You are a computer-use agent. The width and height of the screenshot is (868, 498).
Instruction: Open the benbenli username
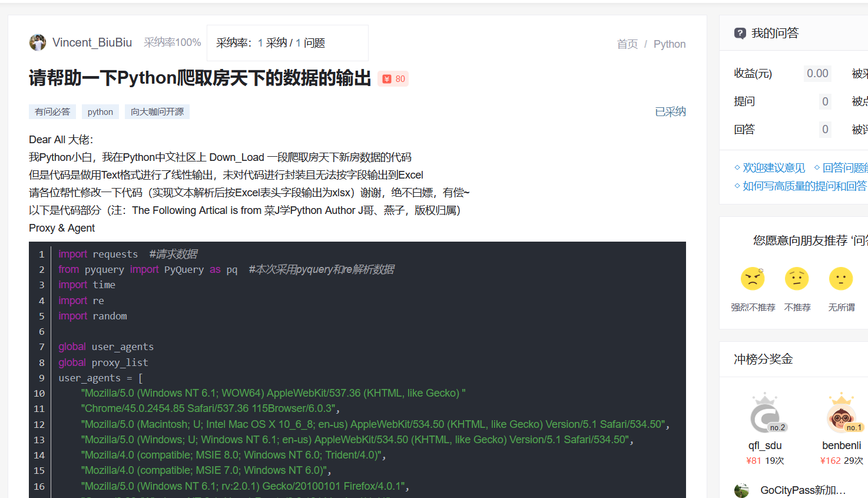coord(842,446)
